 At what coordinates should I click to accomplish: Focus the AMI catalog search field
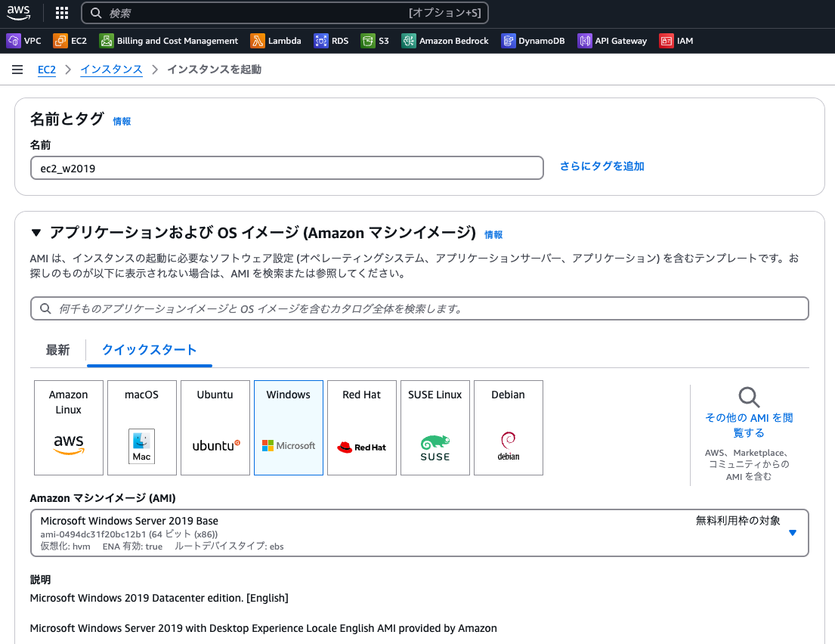419,308
